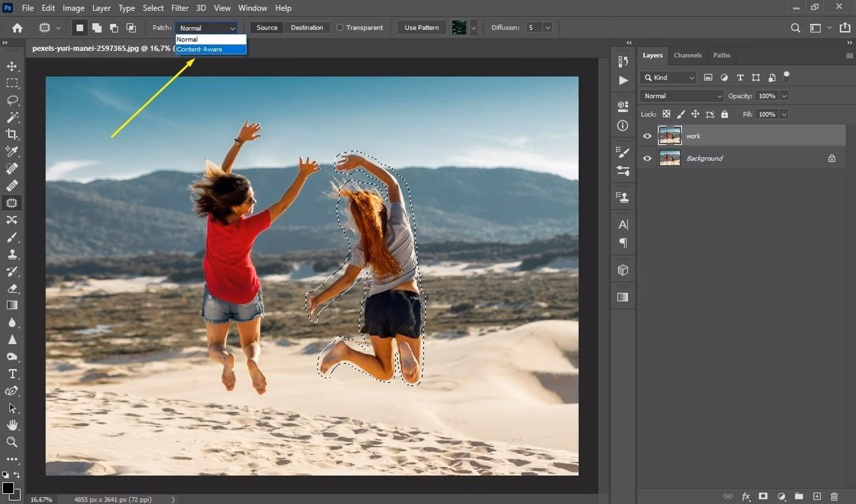Open the foreground color swatch
856x504 pixels.
click(8, 488)
